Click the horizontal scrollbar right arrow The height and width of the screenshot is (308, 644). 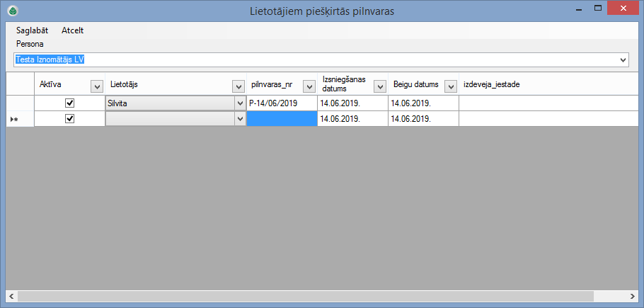point(633,296)
